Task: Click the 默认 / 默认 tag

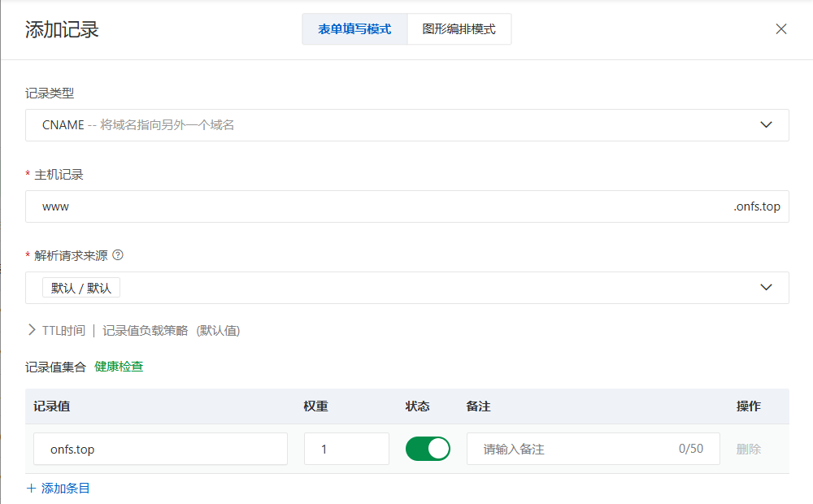Action: (x=81, y=288)
